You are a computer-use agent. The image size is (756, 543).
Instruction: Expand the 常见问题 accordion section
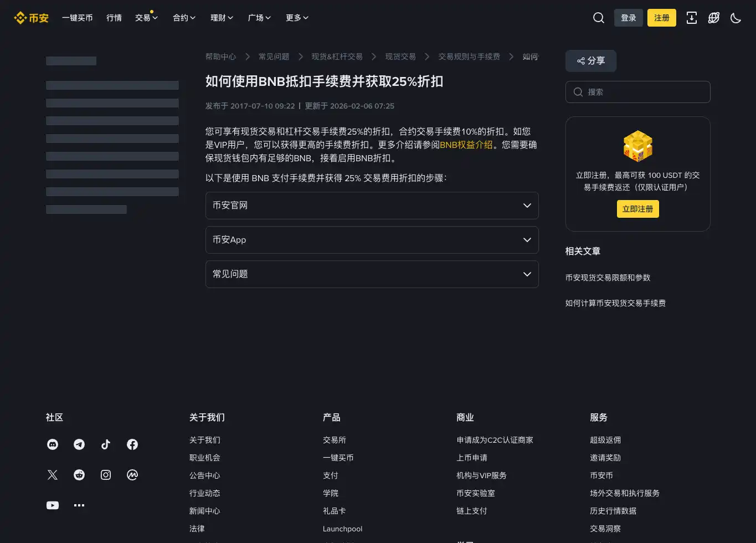tap(372, 274)
